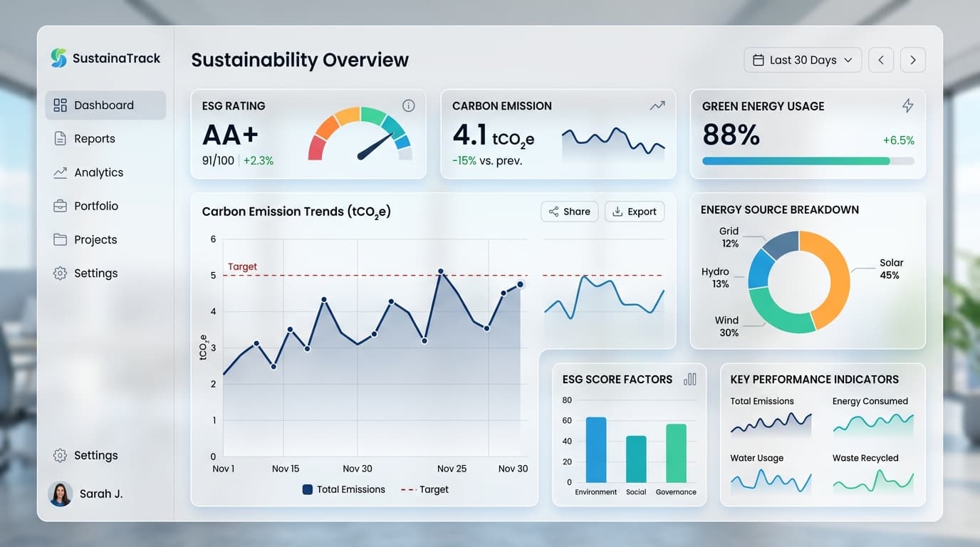980x547 pixels.
Task: Expand the chevron beside Last 30 Days
Action: pos(848,61)
